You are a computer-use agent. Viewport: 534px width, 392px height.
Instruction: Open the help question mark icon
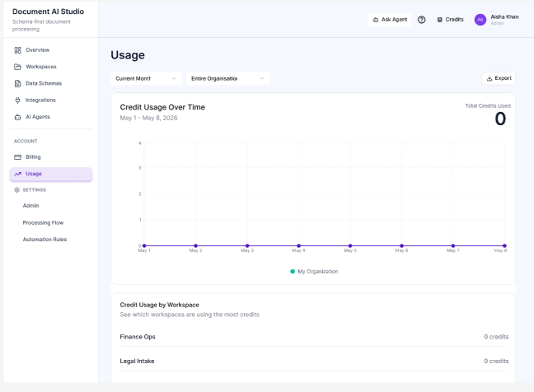point(422,20)
